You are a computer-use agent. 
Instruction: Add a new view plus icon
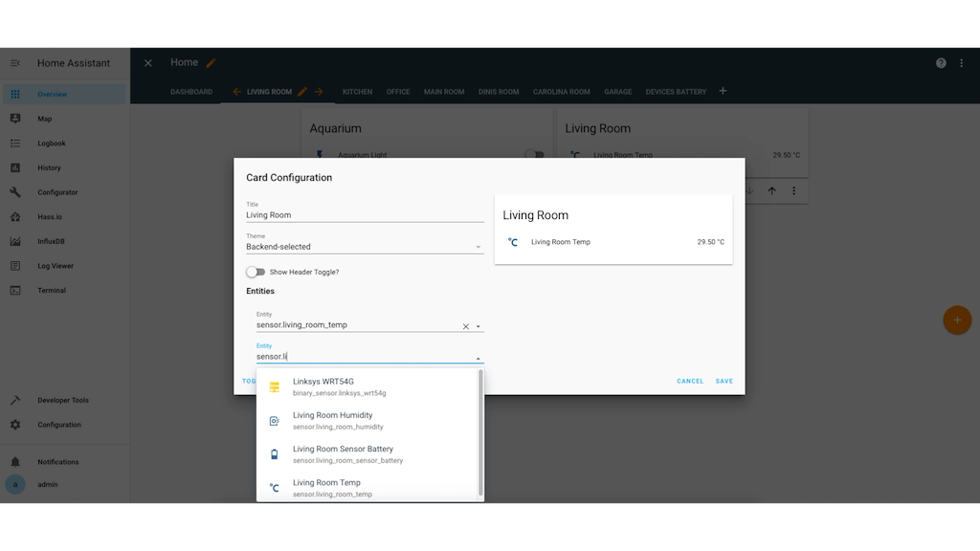tap(723, 91)
